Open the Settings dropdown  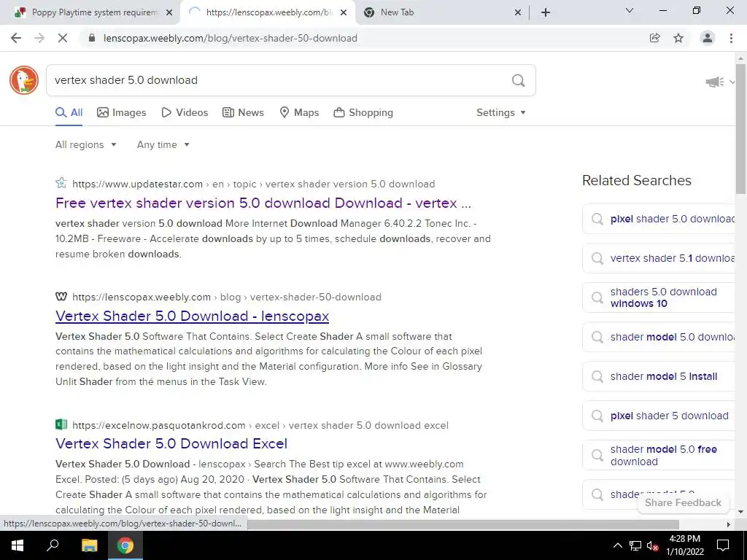pyautogui.click(x=501, y=112)
